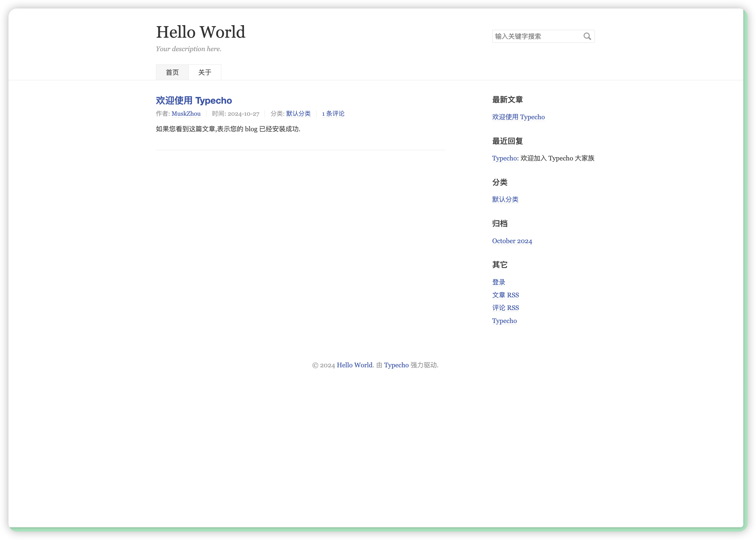This screenshot has width=756, height=540.
Task: Open the 评论 RSS feed link
Action: pos(505,308)
